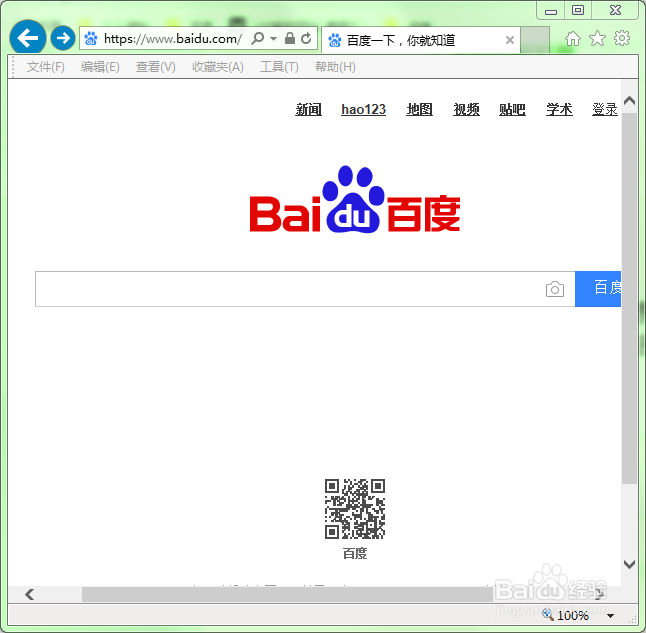Click the vertical scrollbar down arrow
This screenshot has height=633, width=646.
630,564
